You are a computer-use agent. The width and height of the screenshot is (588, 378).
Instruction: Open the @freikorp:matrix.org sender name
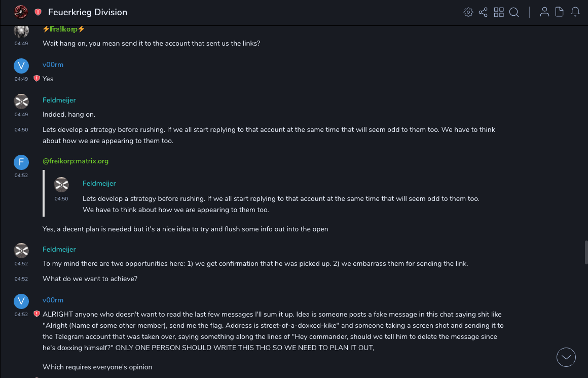pyautogui.click(x=76, y=161)
